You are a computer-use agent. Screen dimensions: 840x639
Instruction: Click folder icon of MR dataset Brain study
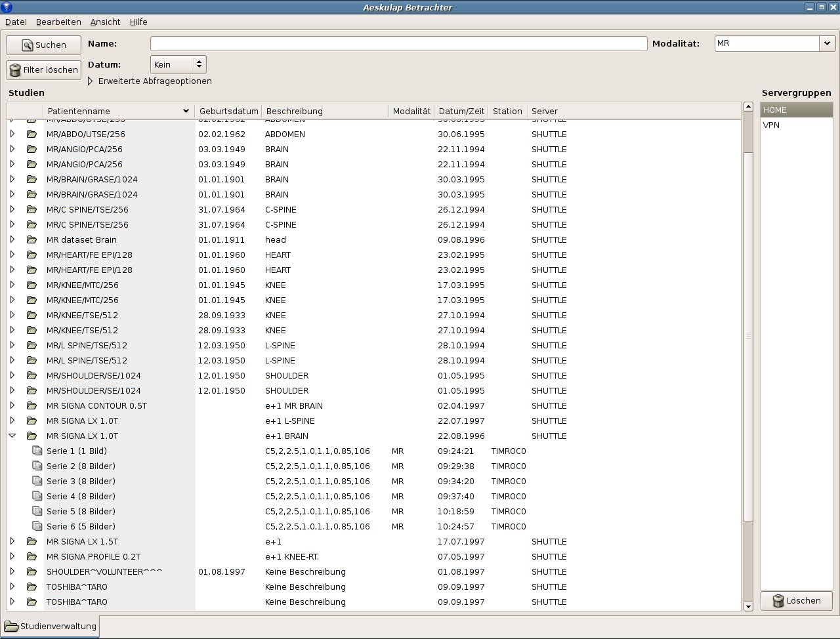pyautogui.click(x=31, y=240)
